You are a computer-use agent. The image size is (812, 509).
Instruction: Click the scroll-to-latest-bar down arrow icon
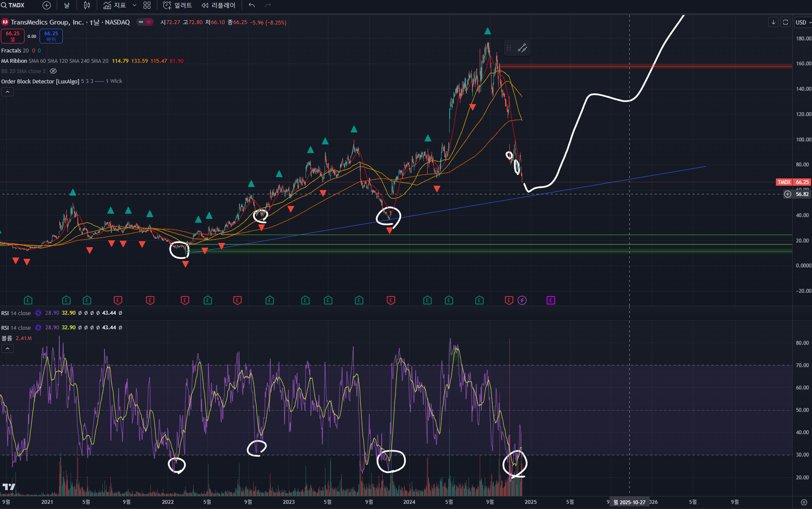(x=773, y=22)
